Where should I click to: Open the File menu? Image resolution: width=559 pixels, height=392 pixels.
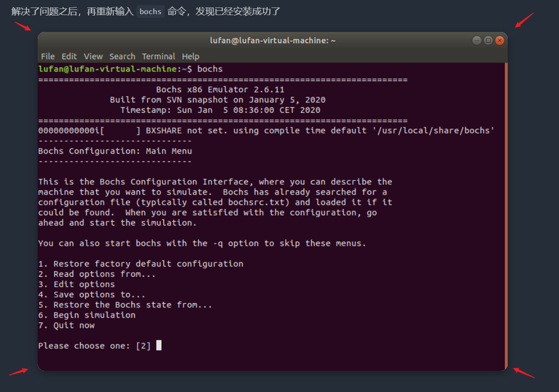(48, 56)
